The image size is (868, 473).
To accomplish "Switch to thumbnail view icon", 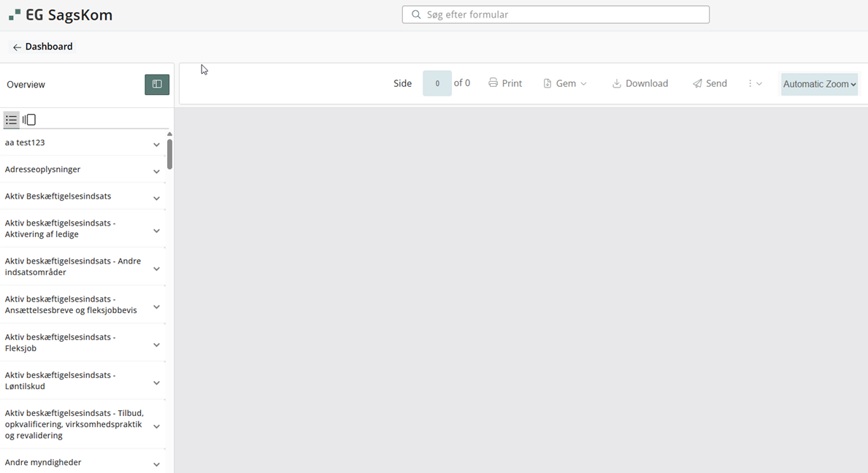I will [x=29, y=120].
